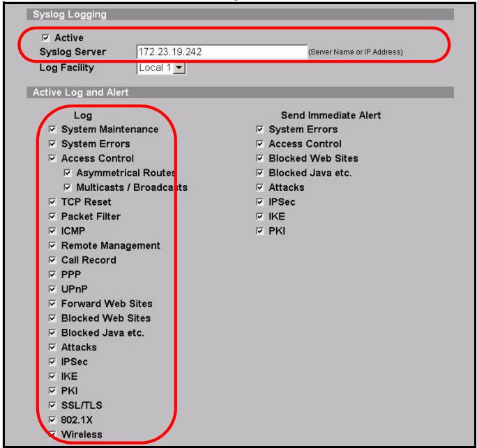Screen dimensions: 477x448
Task: Disable Blocked Java etc. immediate alert
Action: point(260,173)
